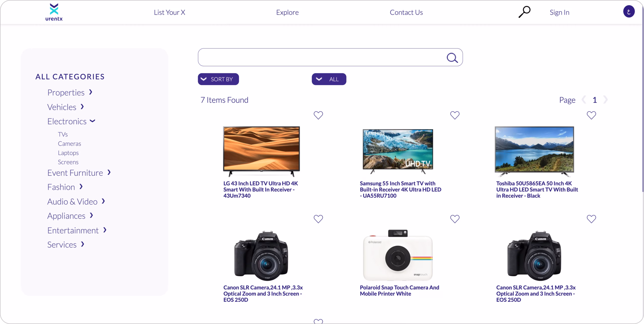
Task: Click the ALL CATEGORIES heading
Action: (x=70, y=77)
